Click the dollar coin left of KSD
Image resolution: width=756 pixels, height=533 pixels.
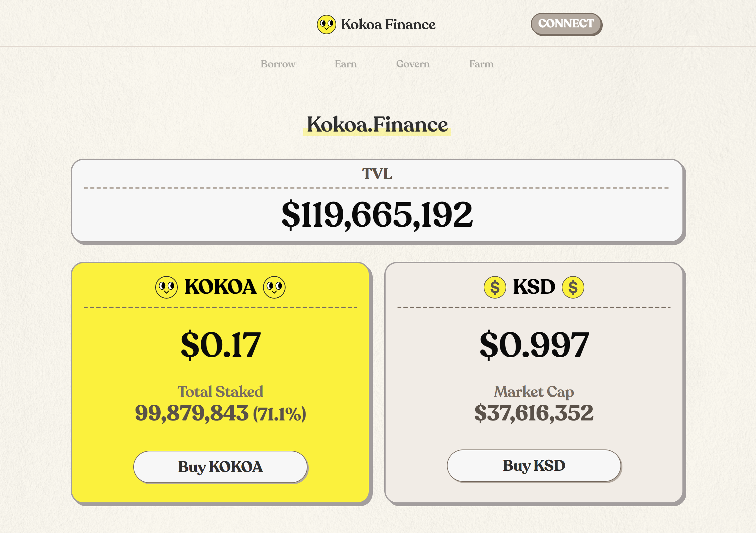[495, 287]
